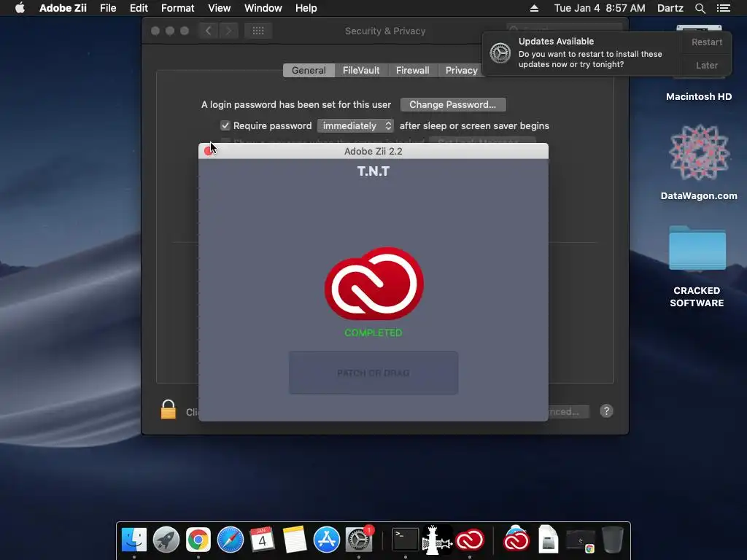This screenshot has width=747, height=560.
Task: Click the green COMPLETED status text
Action: [x=373, y=332]
